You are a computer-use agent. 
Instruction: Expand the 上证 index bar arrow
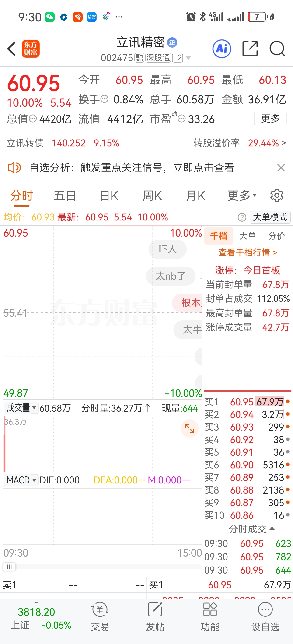(36, 602)
